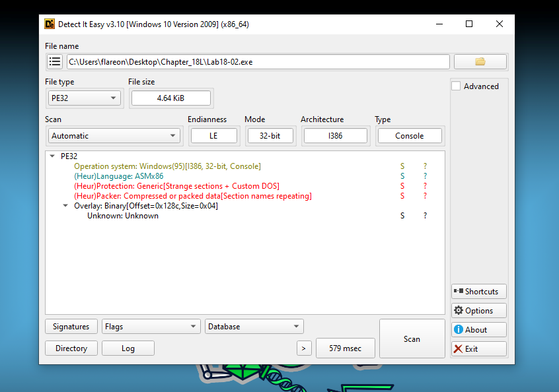Open the Scan mode Automatic dropdown
This screenshot has height=392, width=559.
point(114,136)
